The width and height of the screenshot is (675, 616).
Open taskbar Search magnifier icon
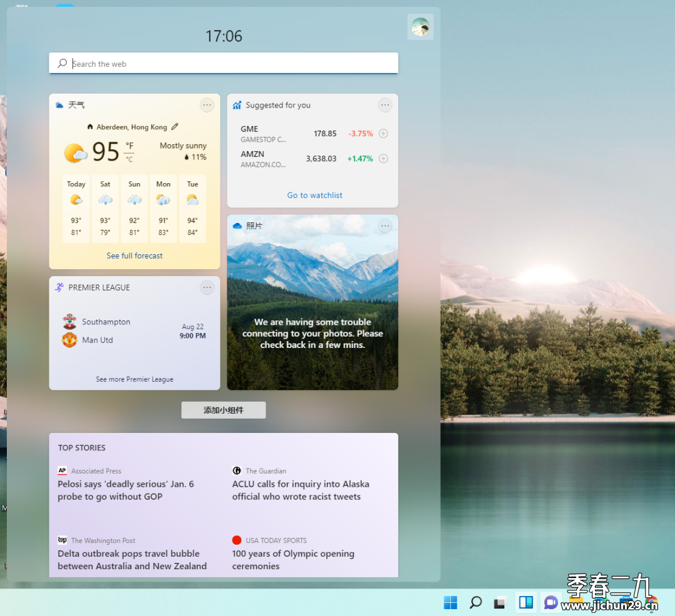tap(476, 603)
